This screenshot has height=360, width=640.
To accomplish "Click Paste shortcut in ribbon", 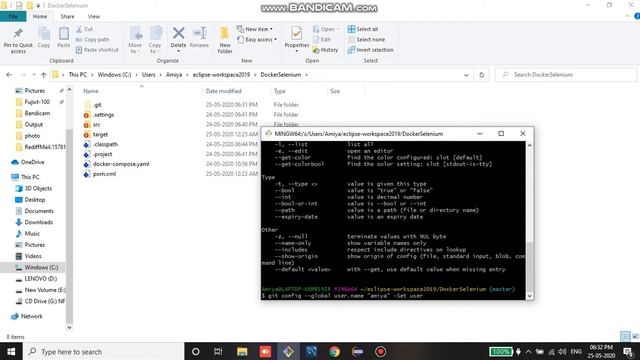I will point(97,50).
